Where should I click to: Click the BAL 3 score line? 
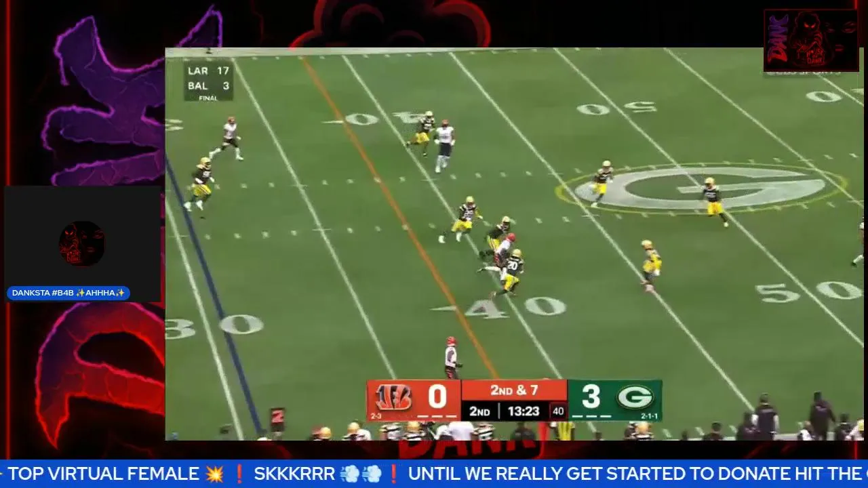tap(208, 86)
